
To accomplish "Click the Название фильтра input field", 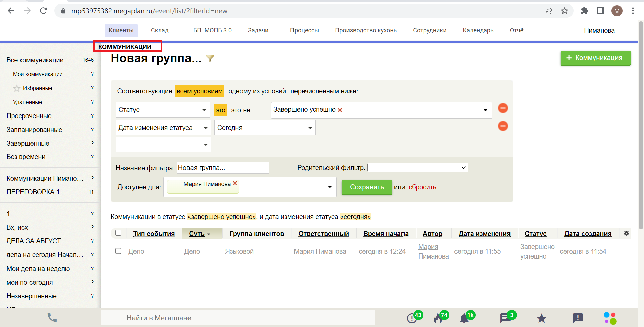I will (223, 168).
